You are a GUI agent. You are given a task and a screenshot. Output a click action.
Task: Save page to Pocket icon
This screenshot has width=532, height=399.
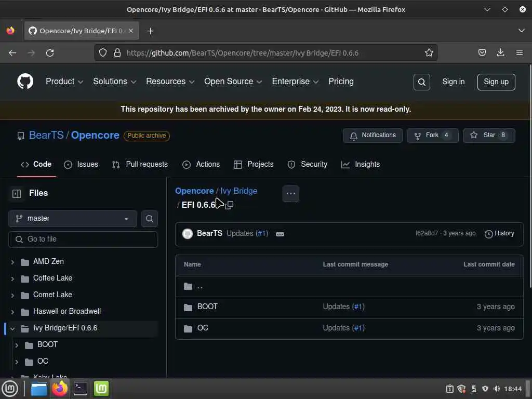482,52
